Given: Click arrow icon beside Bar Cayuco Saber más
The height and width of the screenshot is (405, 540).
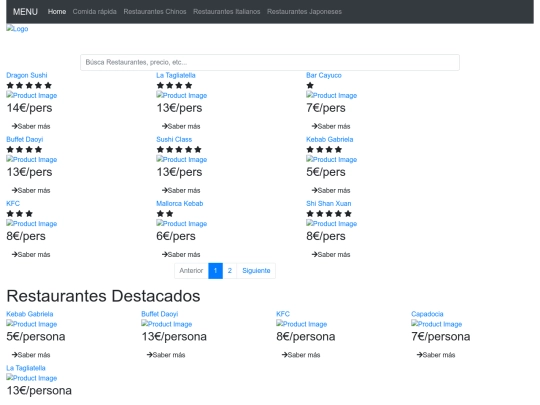Looking at the screenshot, I should [314, 126].
